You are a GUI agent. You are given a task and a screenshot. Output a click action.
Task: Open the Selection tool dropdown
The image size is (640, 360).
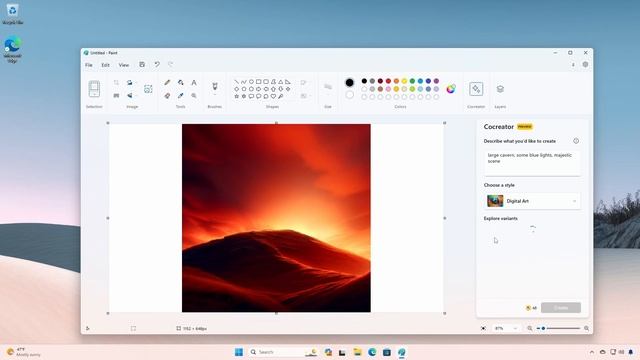point(94,89)
